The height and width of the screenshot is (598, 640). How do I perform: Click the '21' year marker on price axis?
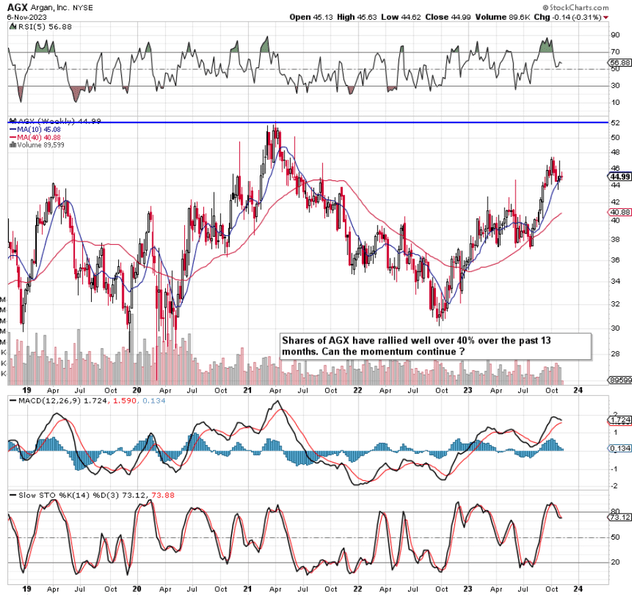[x=247, y=390]
